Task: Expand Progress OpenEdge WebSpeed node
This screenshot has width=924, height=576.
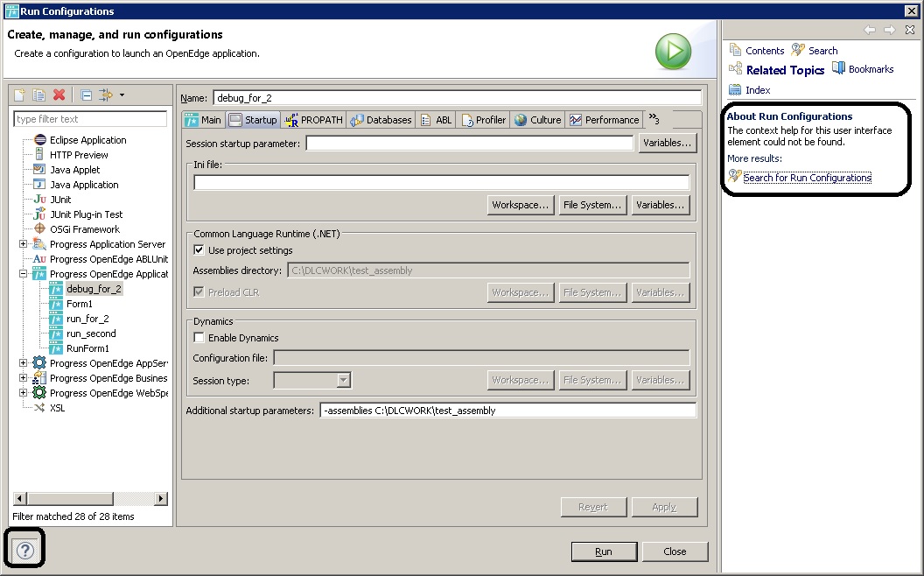Action: tap(23, 393)
